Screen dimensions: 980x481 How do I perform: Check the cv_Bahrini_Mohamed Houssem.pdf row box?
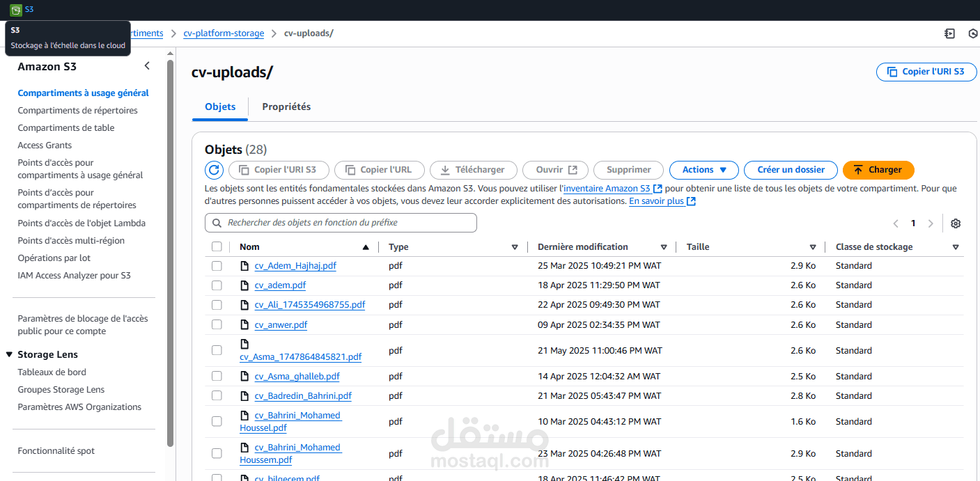[x=217, y=453]
